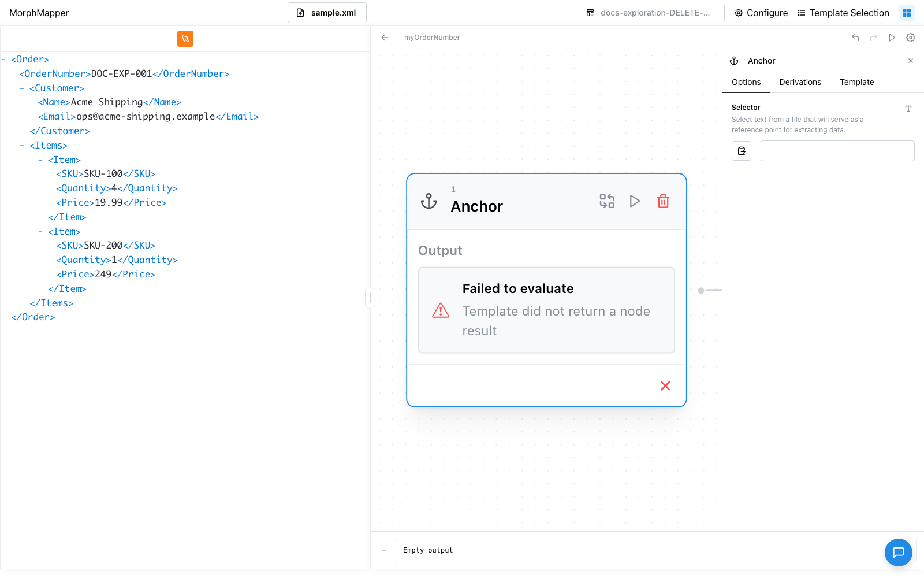Switch to the Template tab
Screen dimensions: 924x578
[857, 82]
